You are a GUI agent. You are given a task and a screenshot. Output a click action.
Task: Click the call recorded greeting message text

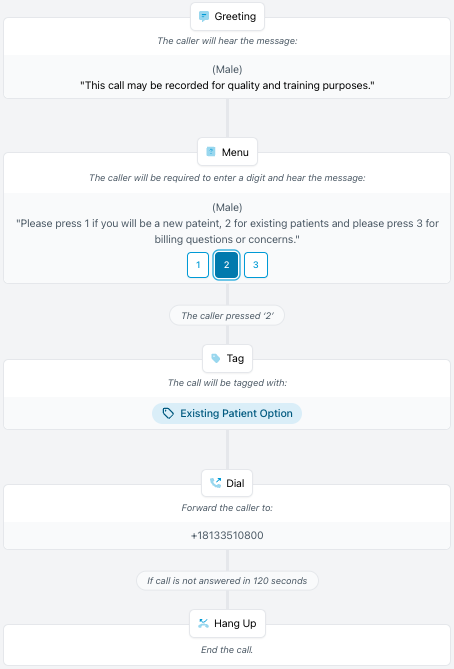click(x=227, y=85)
